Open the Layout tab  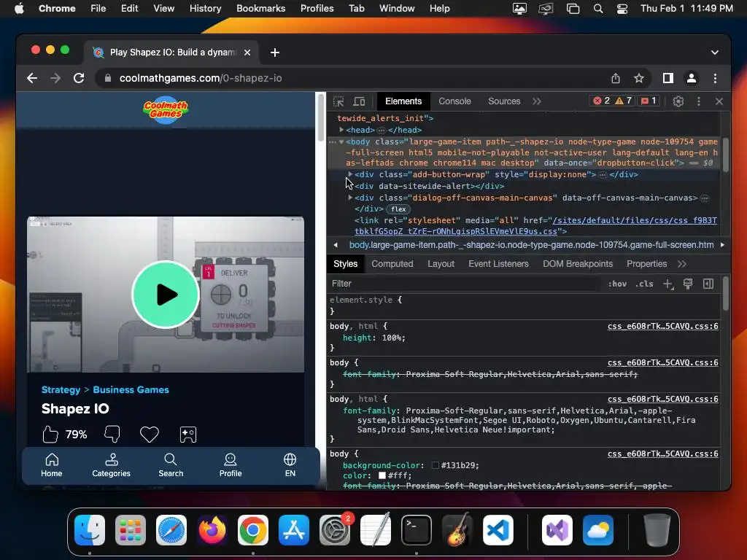pyautogui.click(x=441, y=264)
